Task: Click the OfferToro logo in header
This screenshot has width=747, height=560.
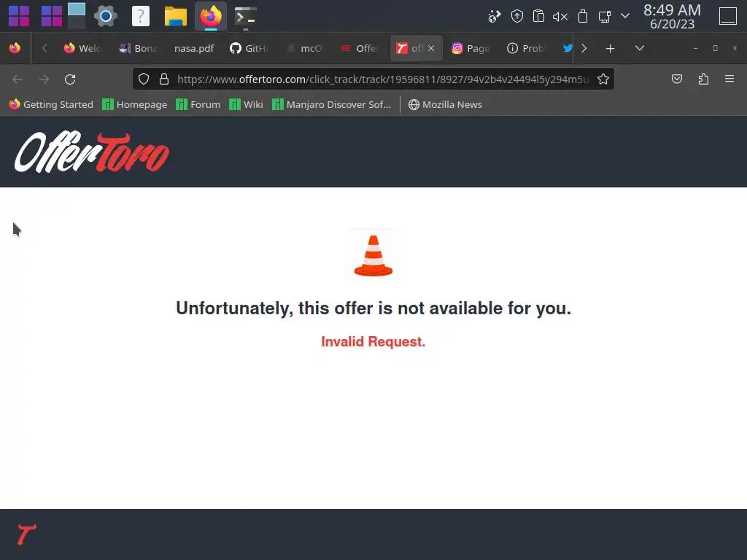Action: [92, 152]
